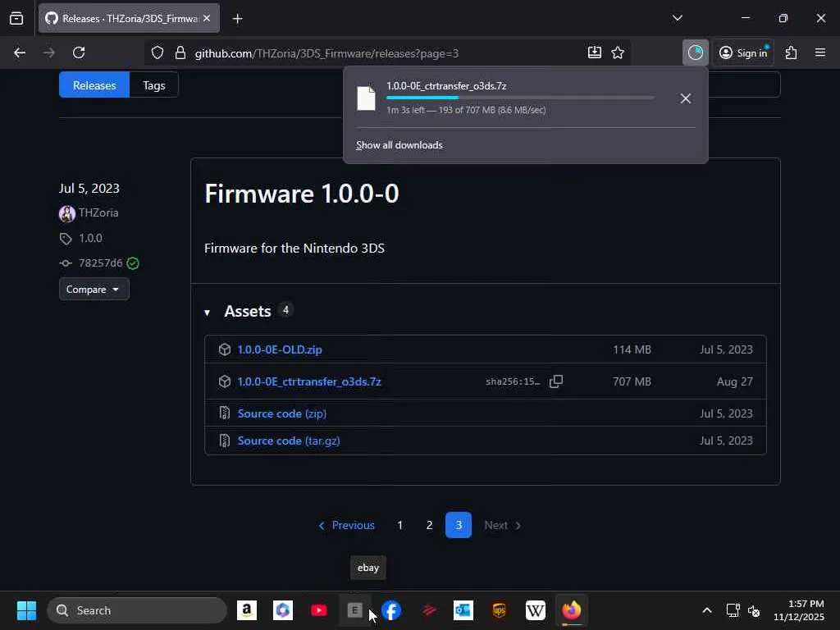Click package icon beside 1.0.0-0E-OLD.zip
Screen dimensions: 840x630
225,349
